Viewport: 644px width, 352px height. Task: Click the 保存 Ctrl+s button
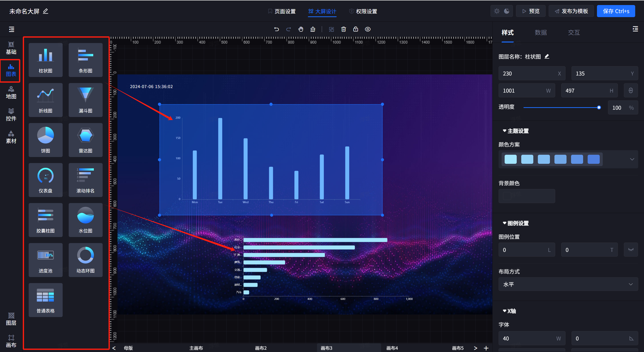point(616,11)
